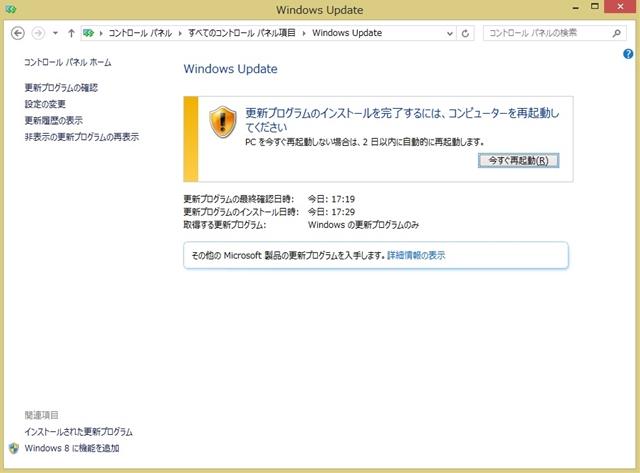Image resolution: width=640 pixels, height=473 pixels.
Task: Open コントロール パネル ホーム link
Action: click(68, 62)
